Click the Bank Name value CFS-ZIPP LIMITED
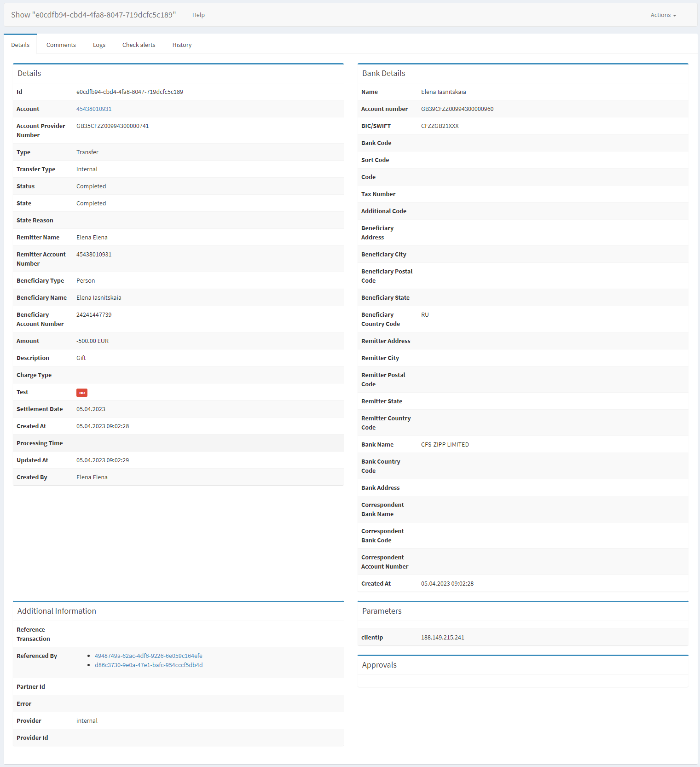Viewport: 700px width, 767px height. [x=445, y=445]
